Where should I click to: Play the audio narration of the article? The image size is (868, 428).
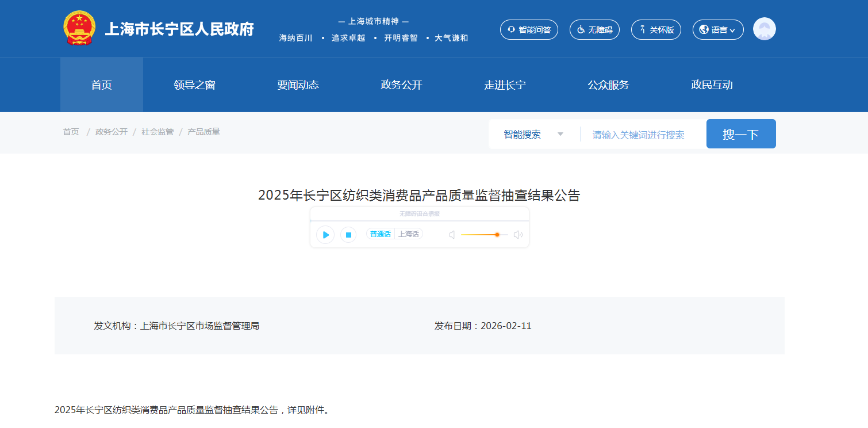325,235
